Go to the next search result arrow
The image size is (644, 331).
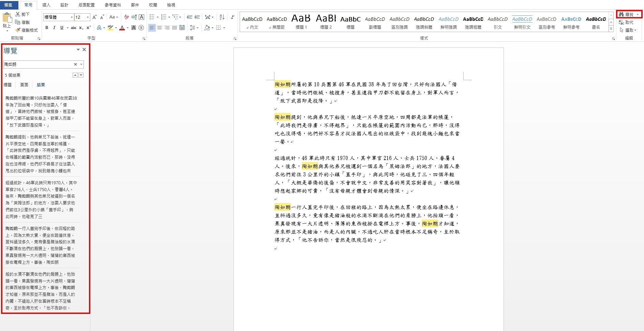coord(81,75)
